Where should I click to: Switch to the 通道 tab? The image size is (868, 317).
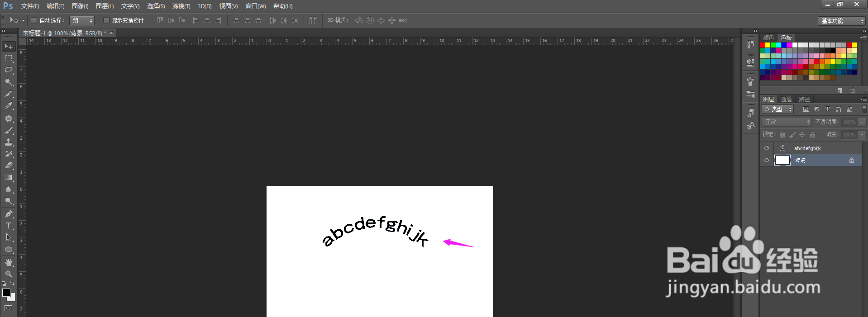[x=786, y=99]
